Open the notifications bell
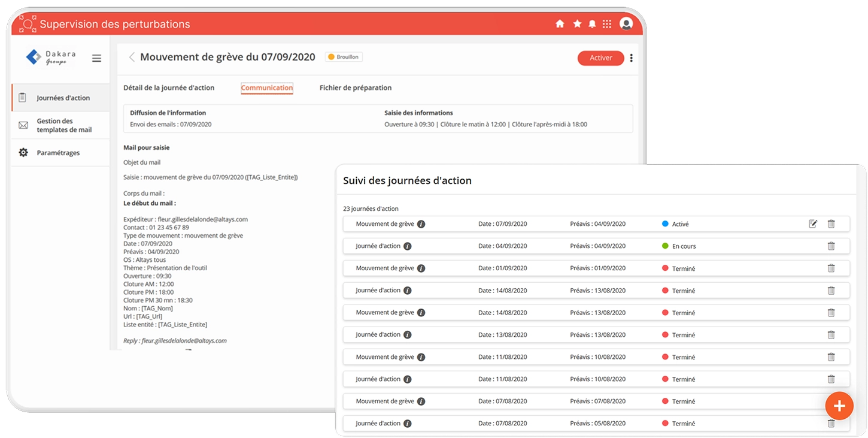This screenshot has width=868, height=438. click(592, 24)
